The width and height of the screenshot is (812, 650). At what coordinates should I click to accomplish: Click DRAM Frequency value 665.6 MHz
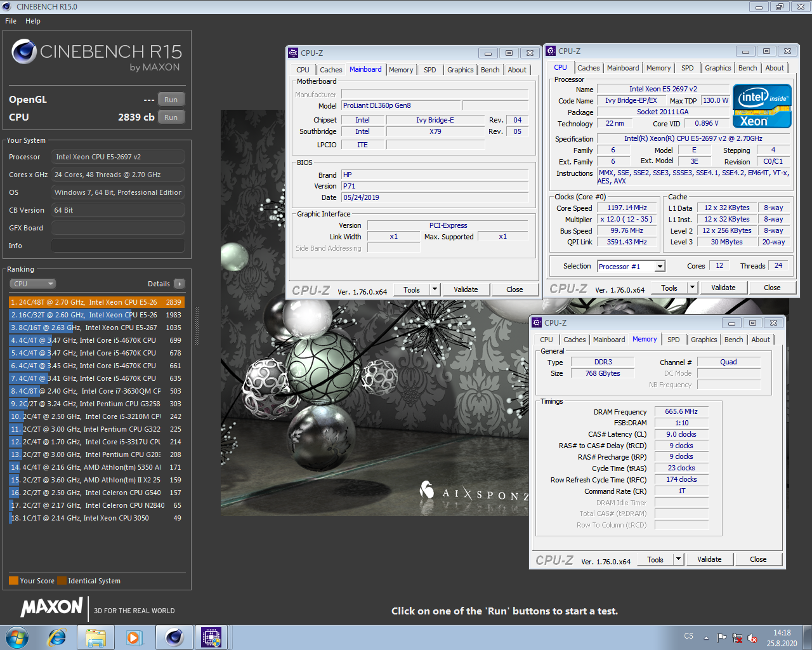click(x=681, y=411)
